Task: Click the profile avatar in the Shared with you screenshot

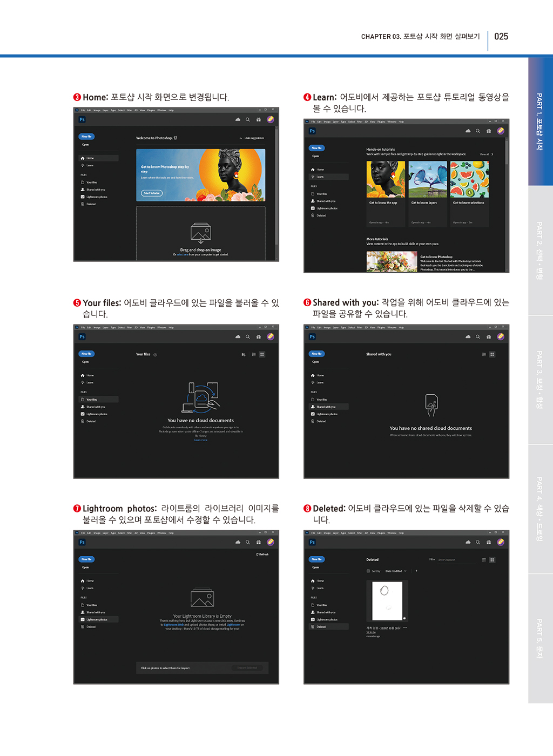Action: click(x=501, y=336)
